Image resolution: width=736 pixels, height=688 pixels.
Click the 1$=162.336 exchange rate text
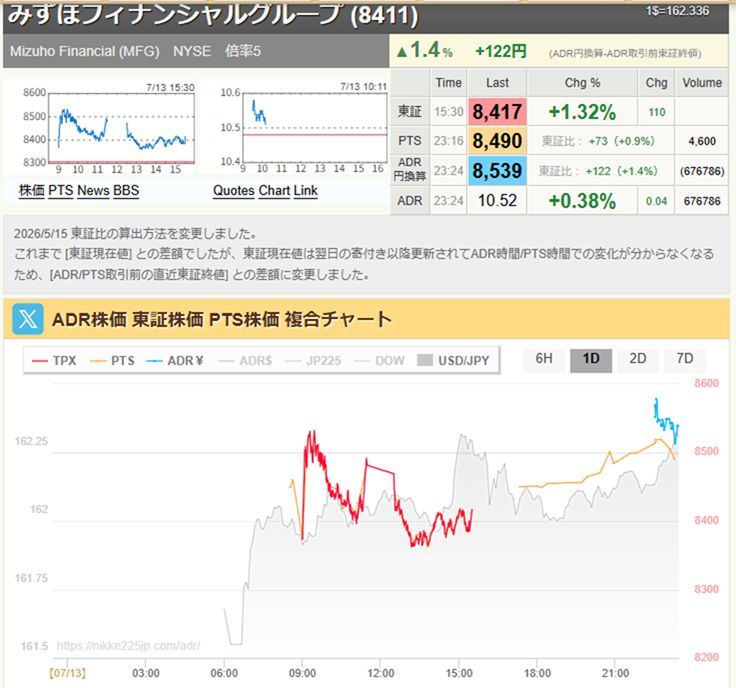coord(677,11)
